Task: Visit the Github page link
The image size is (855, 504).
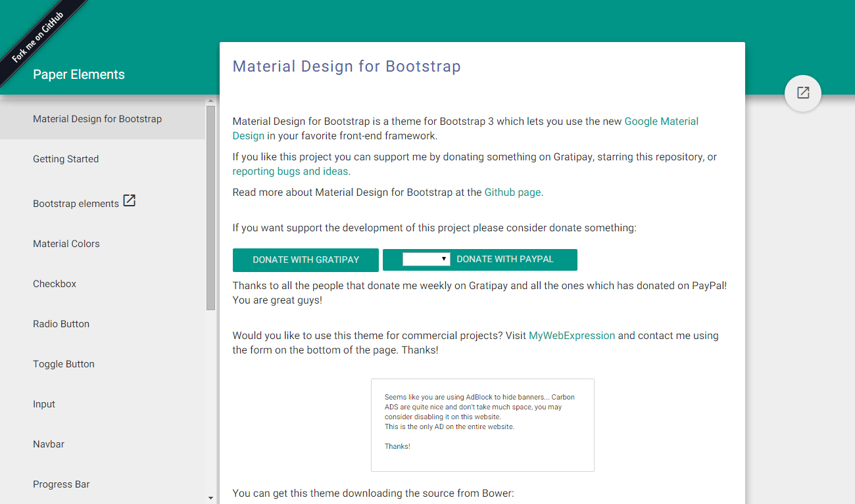Action: pyautogui.click(x=512, y=193)
